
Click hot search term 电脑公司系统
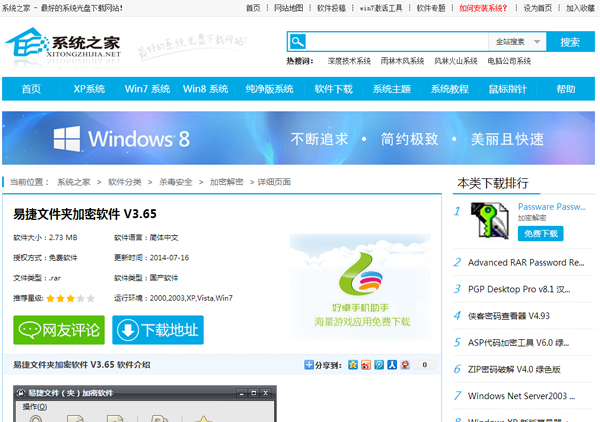(509, 61)
